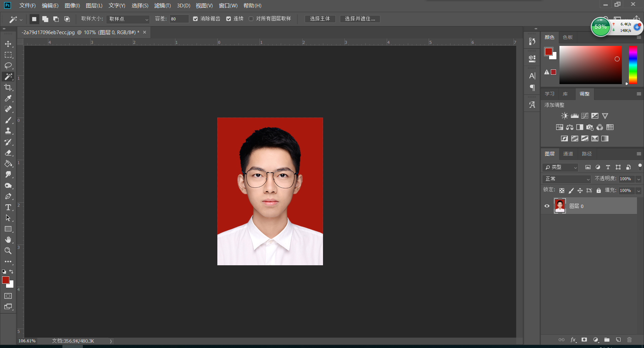This screenshot has height=348, width=644.
Task: Select the Hand tool
Action: click(x=8, y=240)
